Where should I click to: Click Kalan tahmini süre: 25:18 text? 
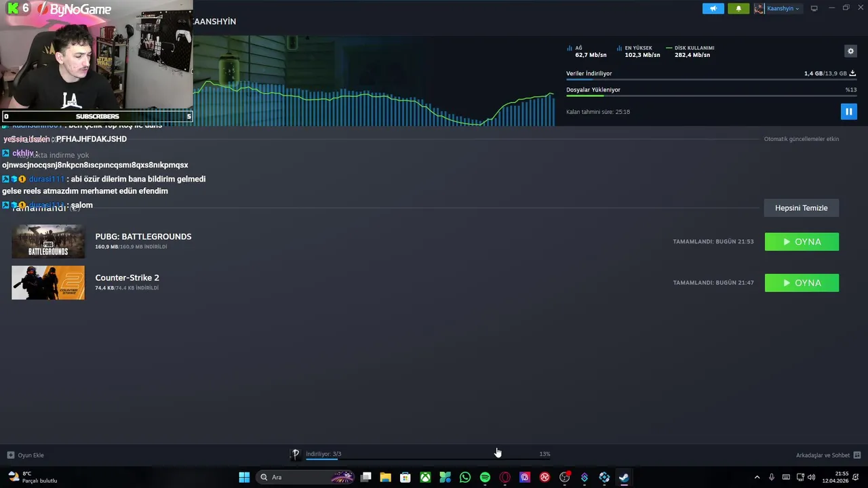pyautogui.click(x=598, y=112)
